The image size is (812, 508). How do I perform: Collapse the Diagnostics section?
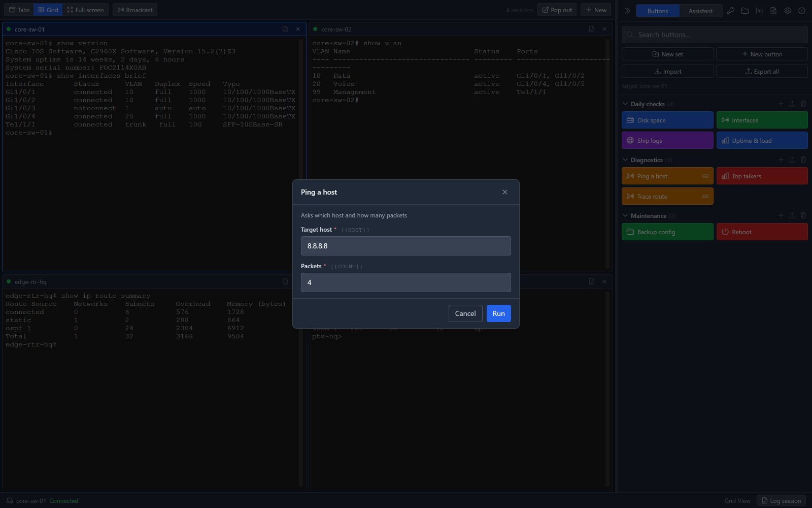tap(625, 160)
